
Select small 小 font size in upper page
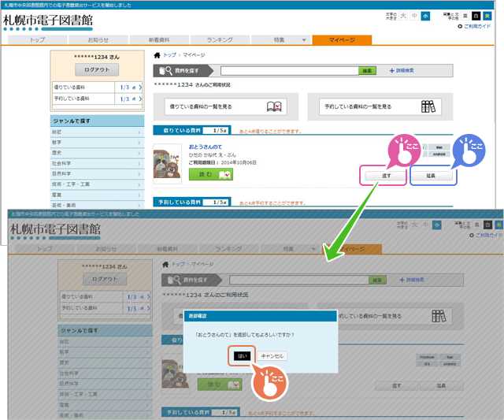(x=425, y=16)
